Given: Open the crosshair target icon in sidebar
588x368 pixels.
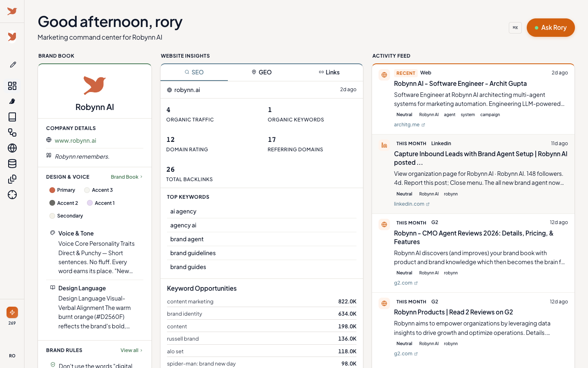Looking at the screenshot, I should tap(12, 195).
